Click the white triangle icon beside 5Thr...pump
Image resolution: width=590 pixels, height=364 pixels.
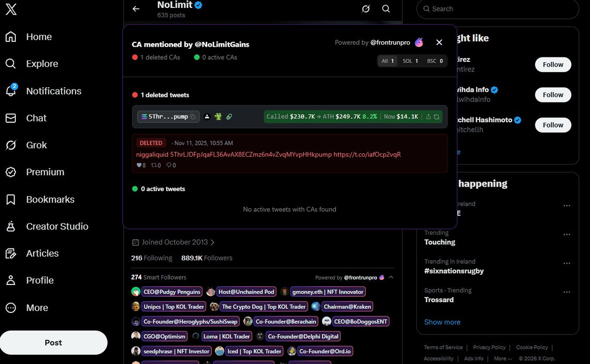[x=207, y=116]
